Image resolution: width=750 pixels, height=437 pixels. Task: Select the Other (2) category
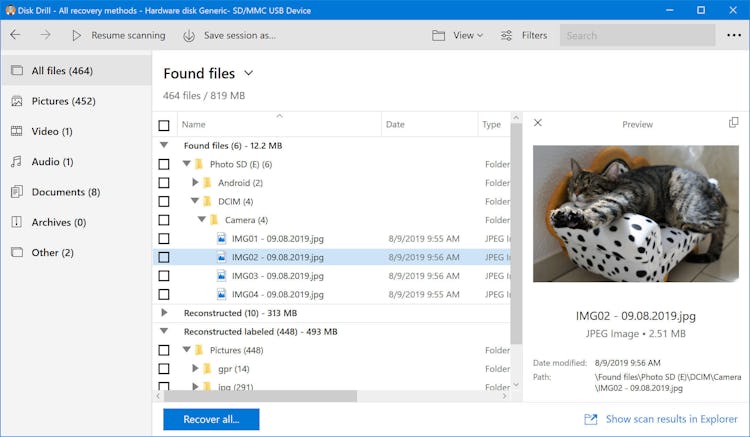coord(77,252)
